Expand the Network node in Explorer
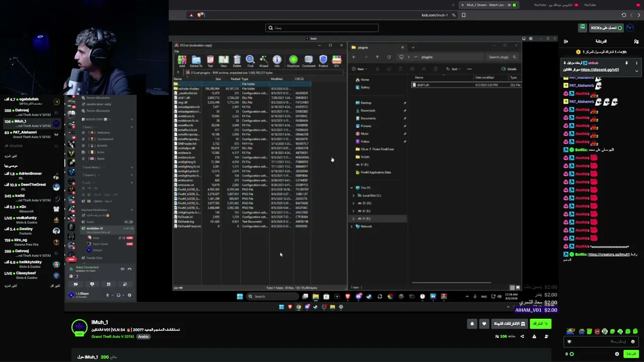The height and width of the screenshot is (362, 644). pos(352,226)
